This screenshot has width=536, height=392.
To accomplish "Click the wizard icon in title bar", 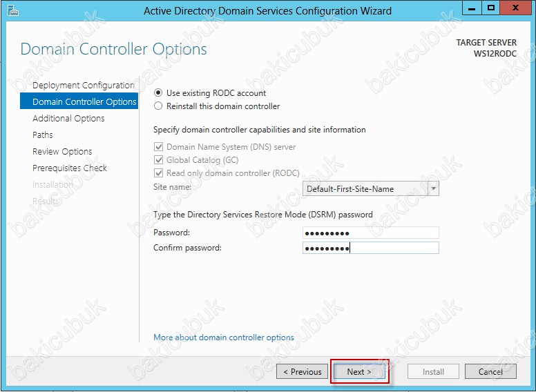I will (13, 10).
